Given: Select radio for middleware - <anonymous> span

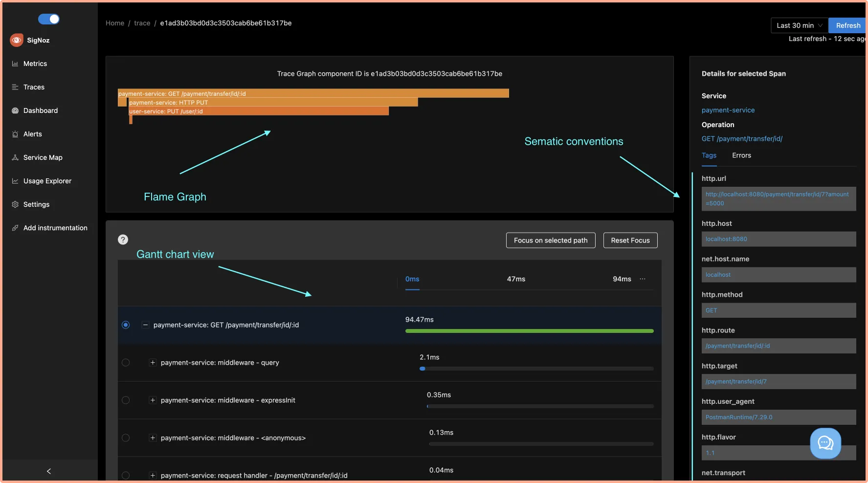Looking at the screenshot, I should 126,438.
